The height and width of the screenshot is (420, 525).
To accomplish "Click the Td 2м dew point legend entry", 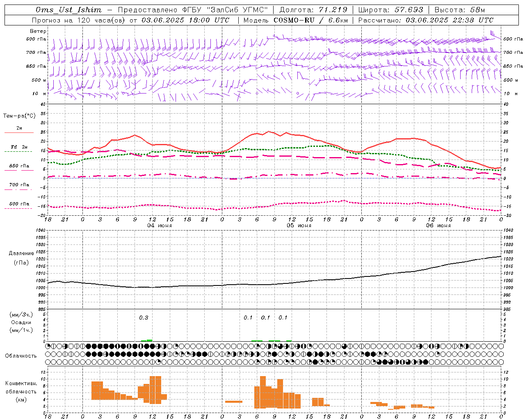I will 19,147.
